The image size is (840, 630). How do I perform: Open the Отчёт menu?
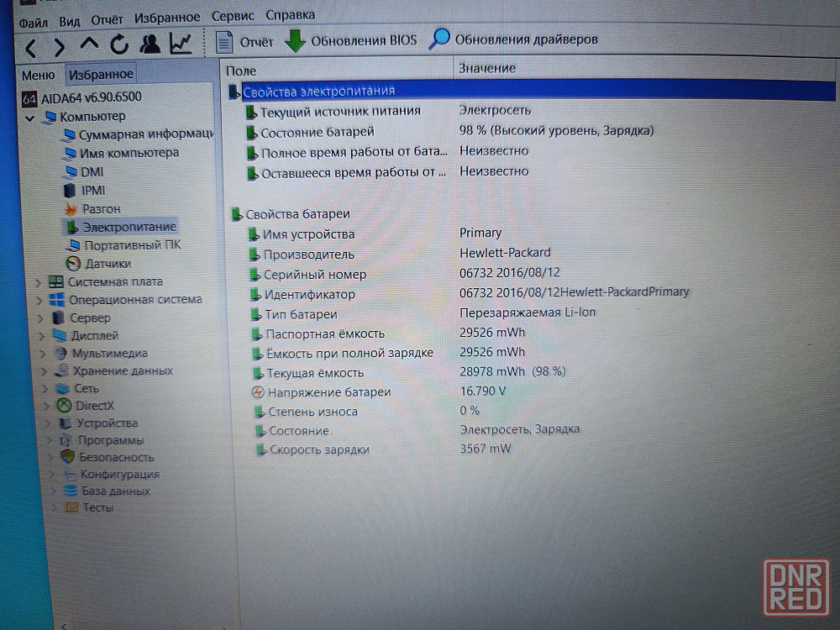[107, 20]
